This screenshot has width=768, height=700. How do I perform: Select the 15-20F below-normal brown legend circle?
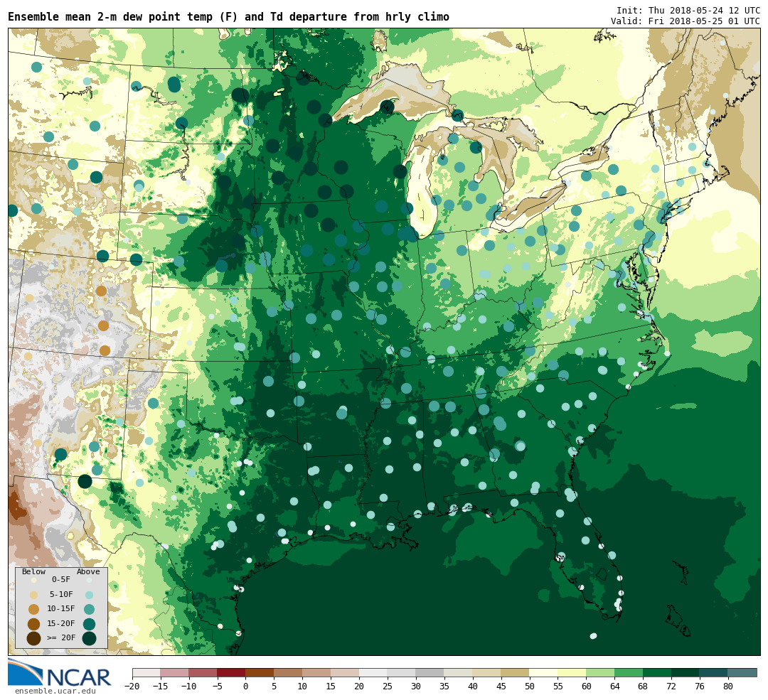(33, 624)
